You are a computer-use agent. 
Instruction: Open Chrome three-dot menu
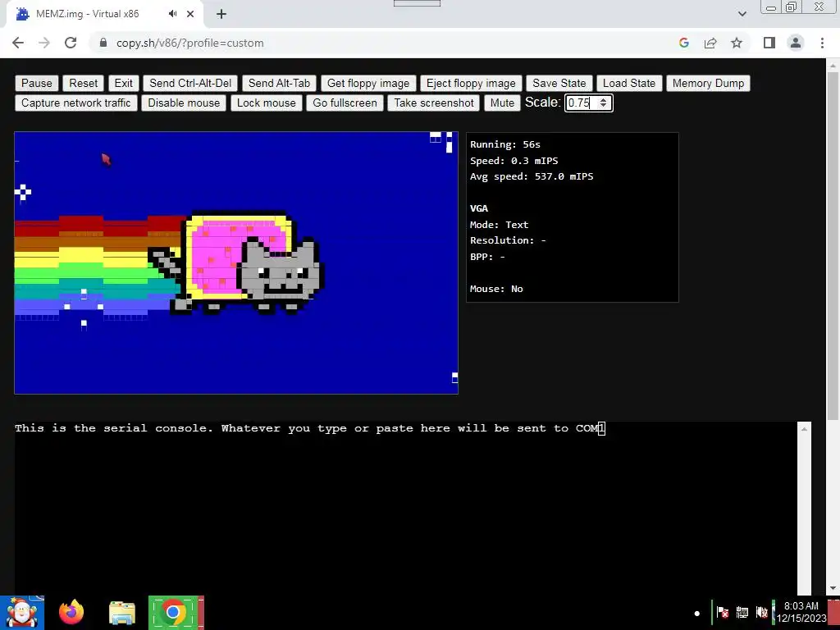822,43
